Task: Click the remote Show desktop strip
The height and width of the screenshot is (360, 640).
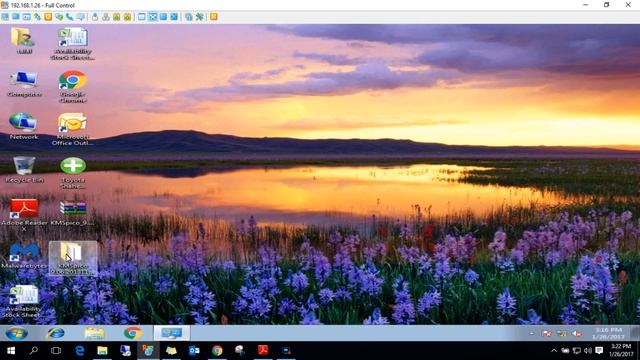Action: 635,333
